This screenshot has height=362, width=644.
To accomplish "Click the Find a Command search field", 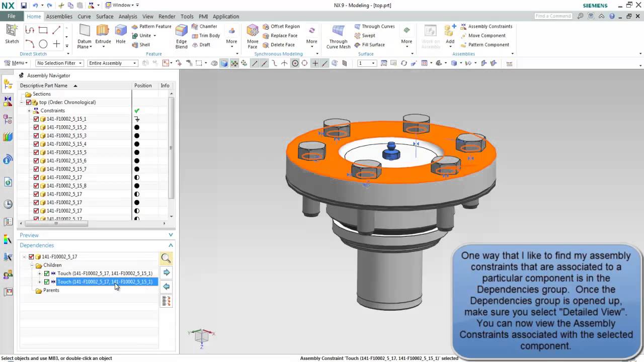I will pyautogui.click(x=553, y=16).
